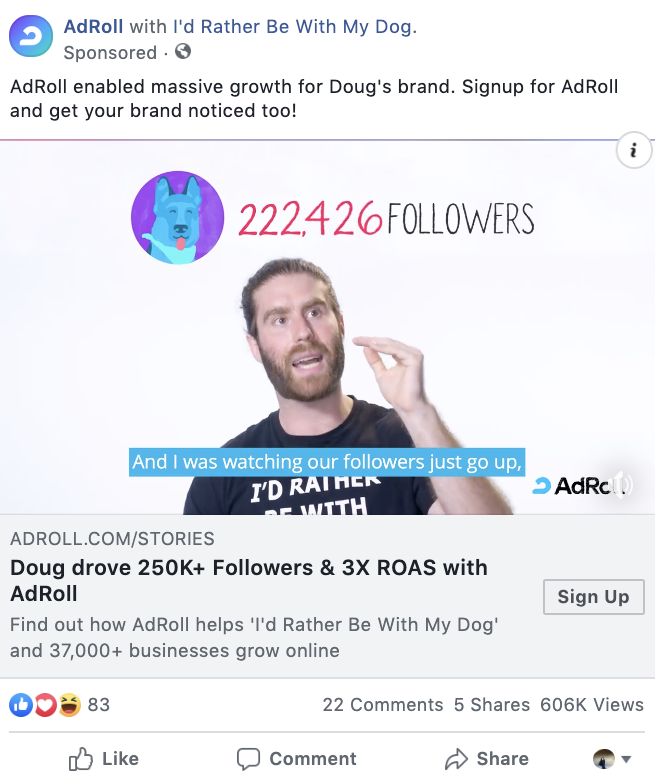655x780 pixels.
Task: Open the AdRoll page name link
Action: [93, 26]
